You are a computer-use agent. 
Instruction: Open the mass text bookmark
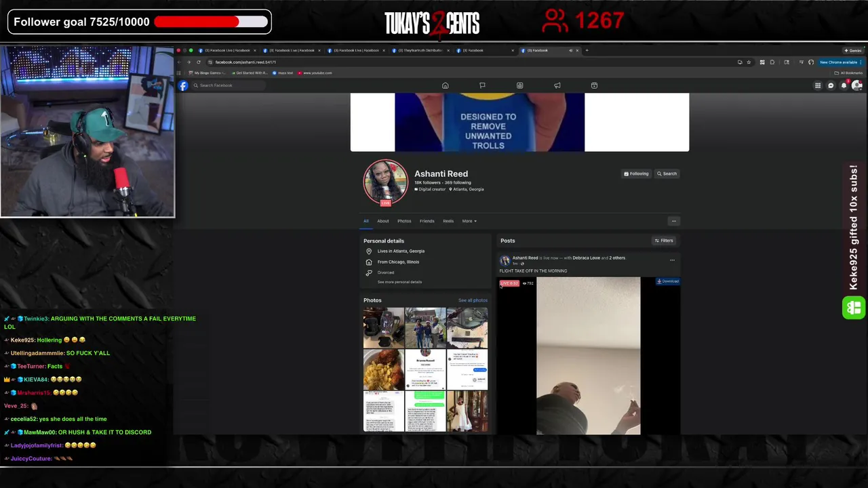pyautogui.click(x=283, y=73)
